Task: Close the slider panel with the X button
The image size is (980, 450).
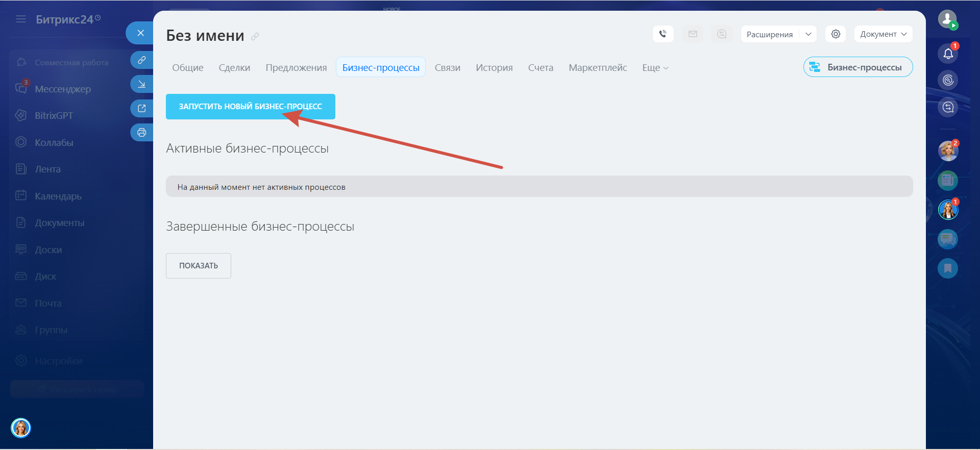Action: tap(140, 33)
